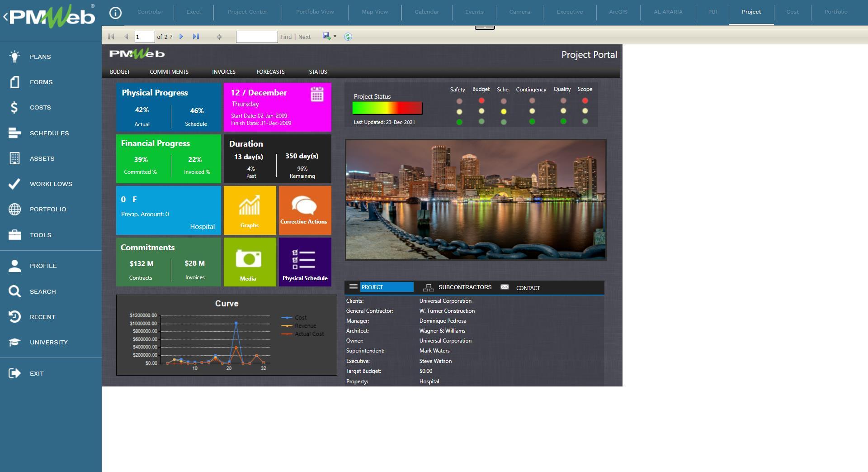Go to previous report page
Screen dimensions: 868x472
pyautogui.click(x=126, y=37)
